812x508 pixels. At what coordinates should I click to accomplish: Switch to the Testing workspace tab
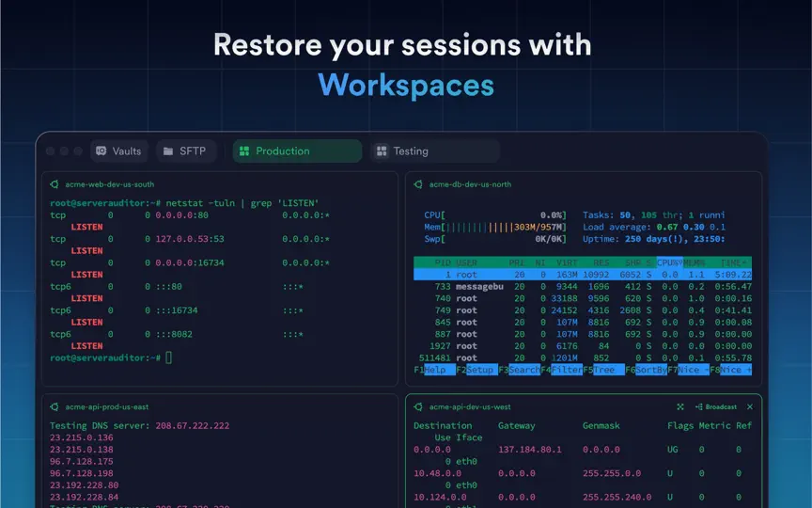(x=435, y=151)
